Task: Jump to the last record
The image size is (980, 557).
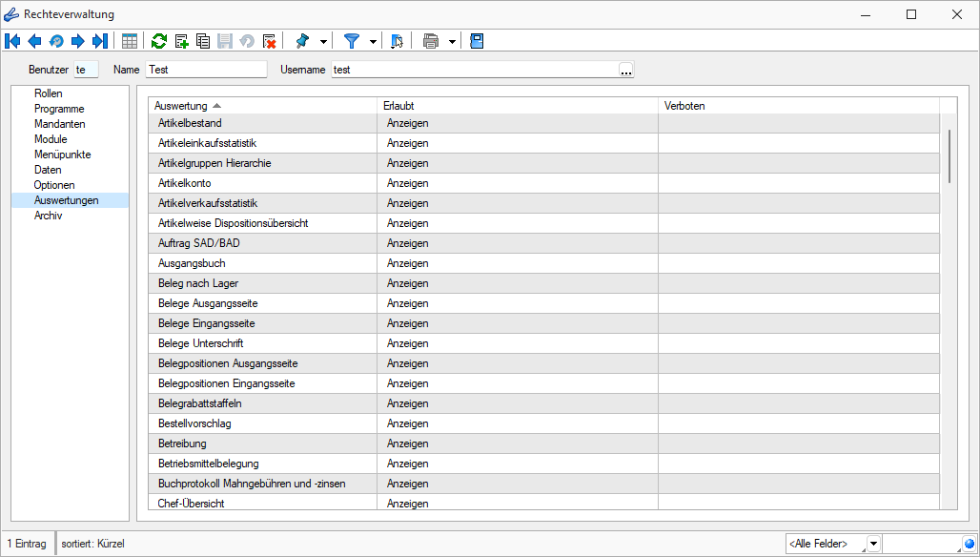Action: click(99, 41)
